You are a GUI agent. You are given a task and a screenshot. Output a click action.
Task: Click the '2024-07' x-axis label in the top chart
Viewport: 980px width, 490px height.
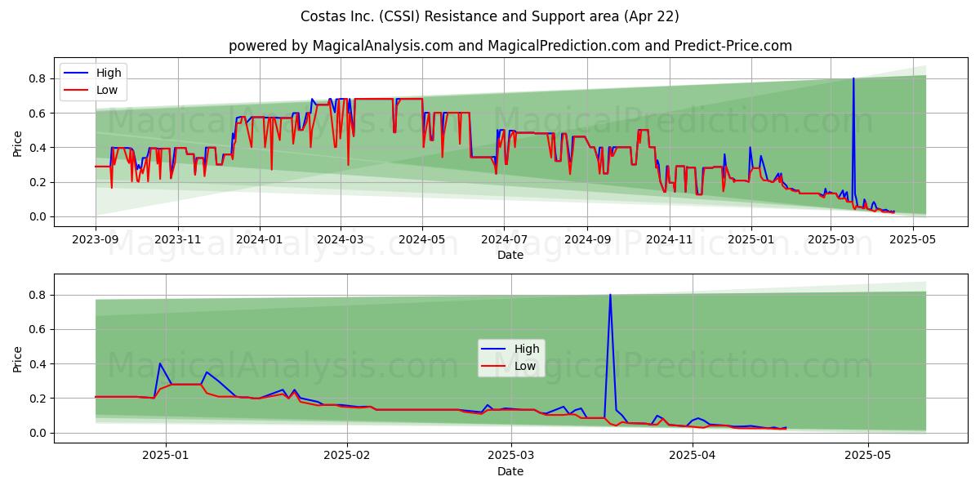point(504,239)
